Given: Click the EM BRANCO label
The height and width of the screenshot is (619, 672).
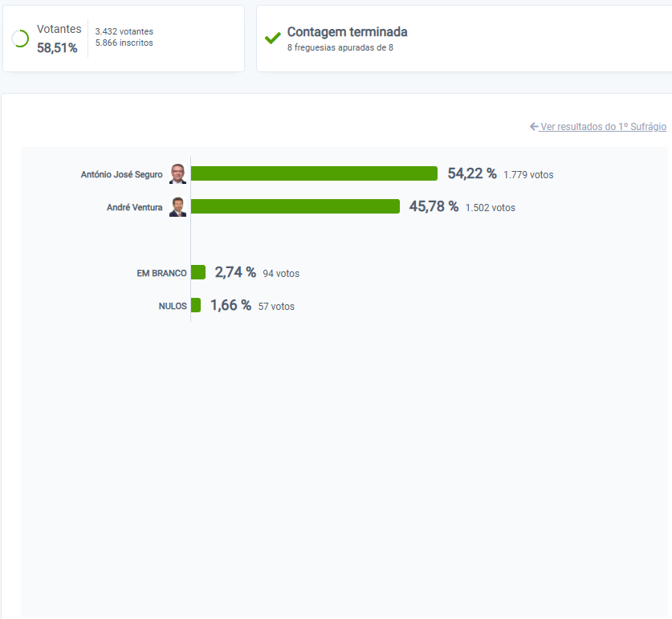Looking at the screenshot, I should 161,273.
